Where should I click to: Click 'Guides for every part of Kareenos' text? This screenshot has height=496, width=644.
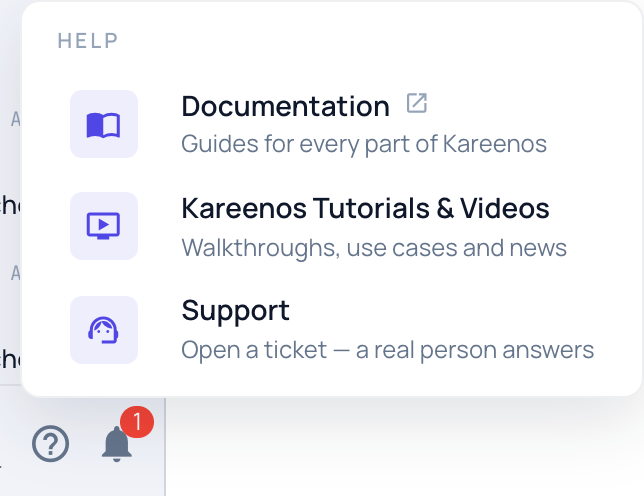[x=364, y=144]
